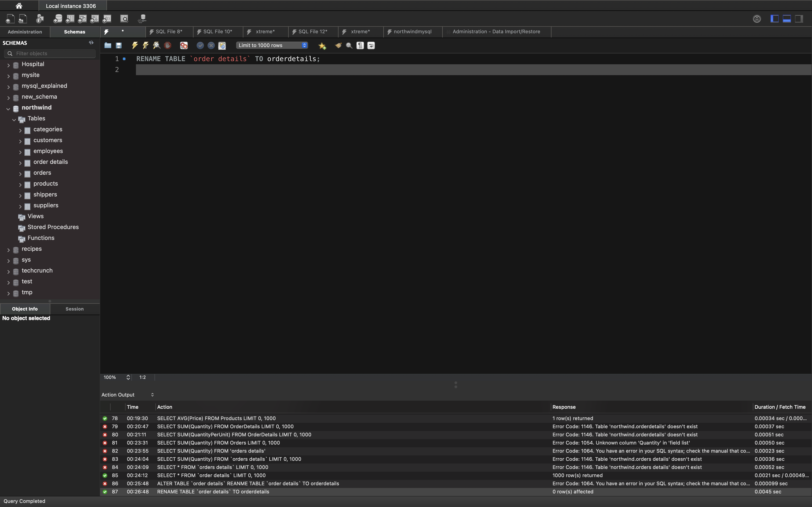Image resolution: width=812 pixels, height=507 pixels.
Task: Refresh the SCHEMAS list
Action: click(91, 43)
